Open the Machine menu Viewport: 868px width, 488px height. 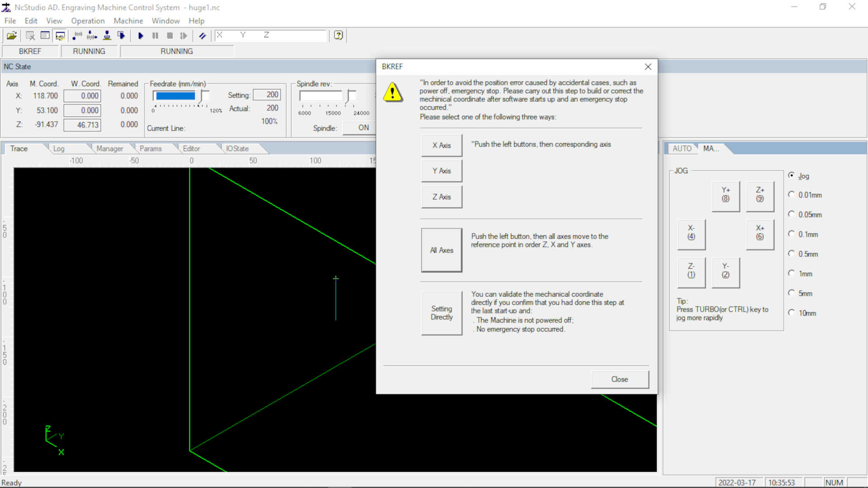point(128,21)
